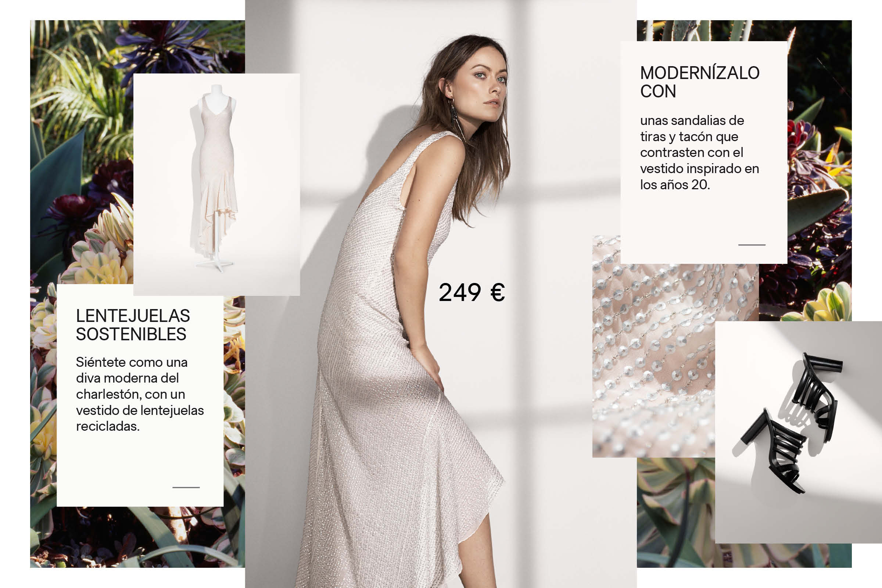Click the line under Lentejuelas Sostenibles card
This screenshot has width=882, height=588.
click(186, 487)
